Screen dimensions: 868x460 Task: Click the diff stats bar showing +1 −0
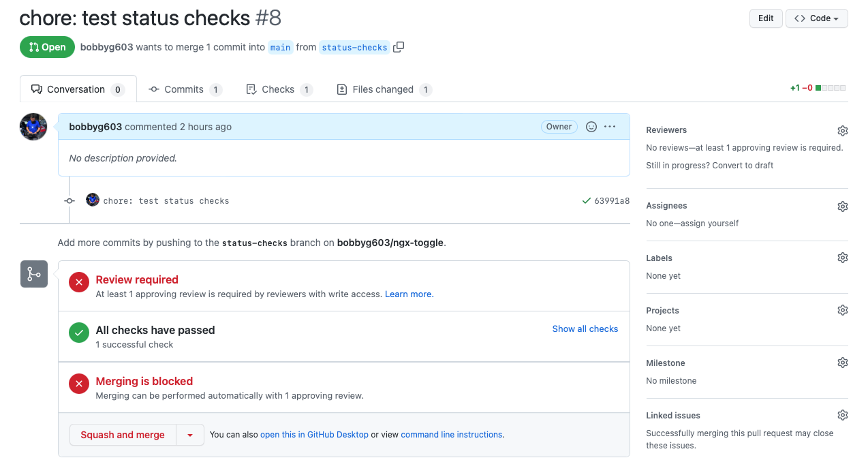pyautogui.click(x=818, y=88)
